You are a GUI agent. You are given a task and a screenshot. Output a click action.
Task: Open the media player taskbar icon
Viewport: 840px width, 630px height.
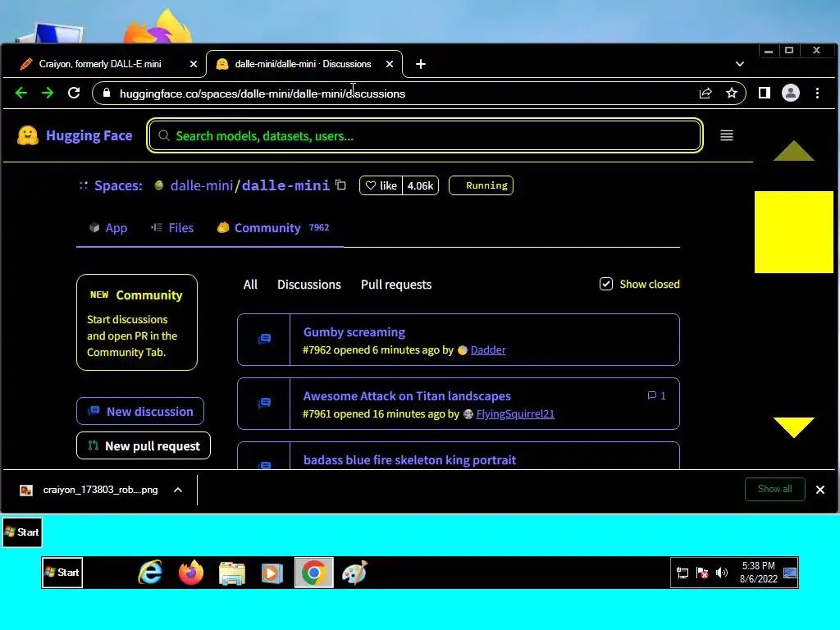(x=272, y=573)
